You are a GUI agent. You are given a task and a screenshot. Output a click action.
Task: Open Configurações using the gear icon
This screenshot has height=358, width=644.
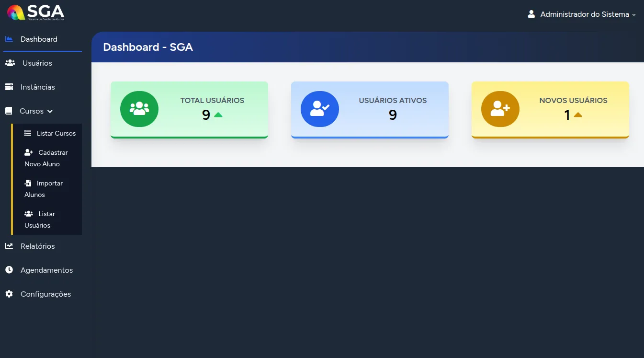[9, 293]
